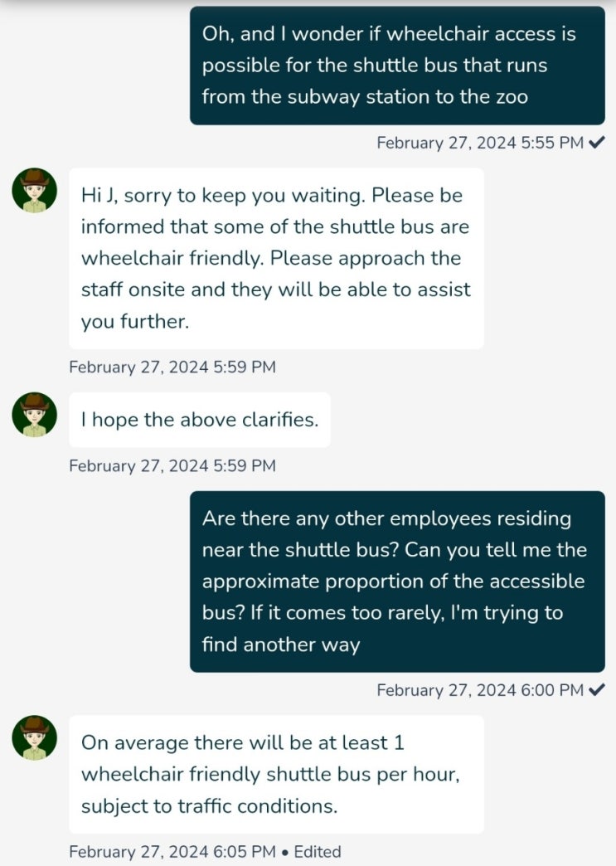
Task: Select the 'Are there any other employees' message
Action: pos(397,581)
